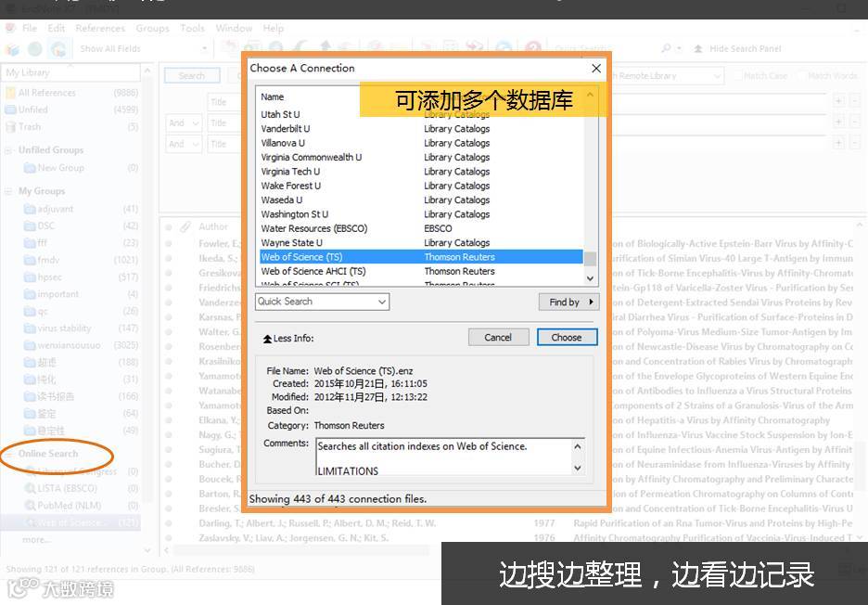Image resolution: width=868 pixels, height=605 pixels.
Task: Close the Choose A Connection dialog
Action: (596, 68)
